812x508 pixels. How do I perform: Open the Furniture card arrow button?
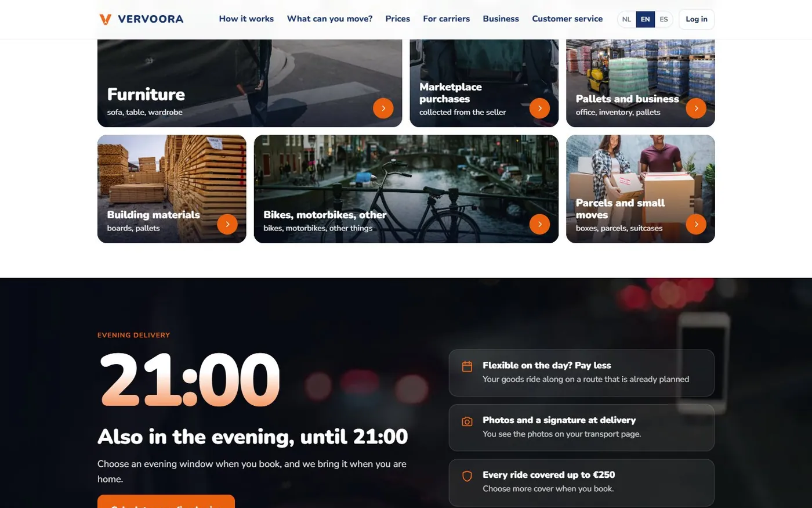[x=383, y=108]
